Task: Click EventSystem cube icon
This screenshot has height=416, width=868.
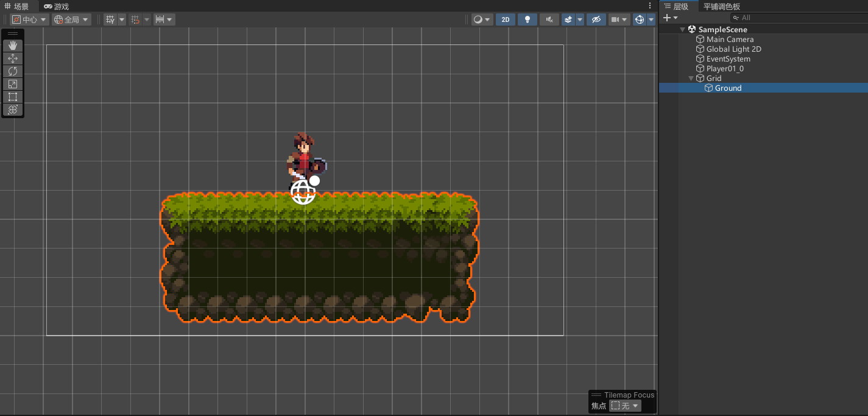Action: pyautogui.click(x=700, y=58)
